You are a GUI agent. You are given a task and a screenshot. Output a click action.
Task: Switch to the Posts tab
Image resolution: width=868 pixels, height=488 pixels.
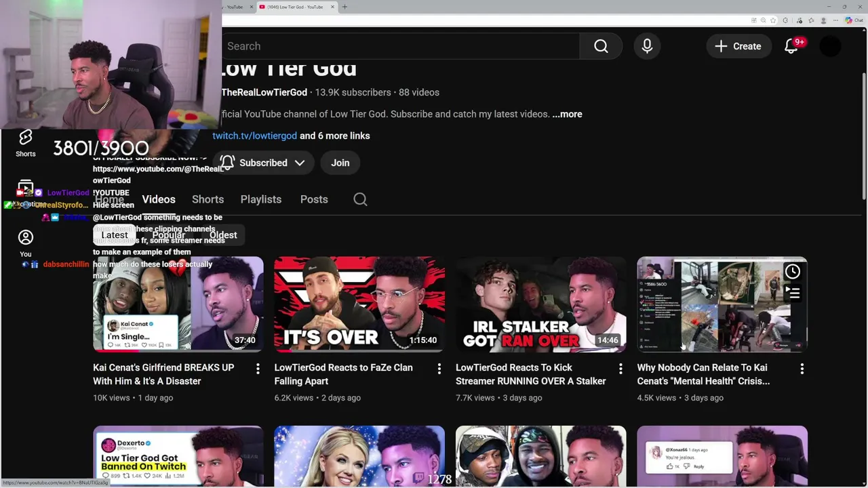tap(314, 199)
